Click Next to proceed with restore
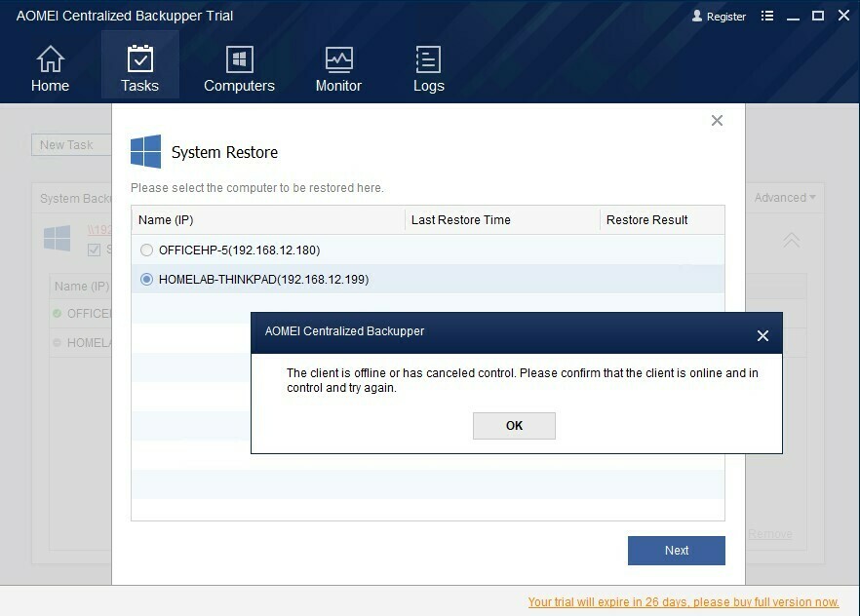Image resolution: width=860 pixels, height=616 pixels. pos(676,550)
